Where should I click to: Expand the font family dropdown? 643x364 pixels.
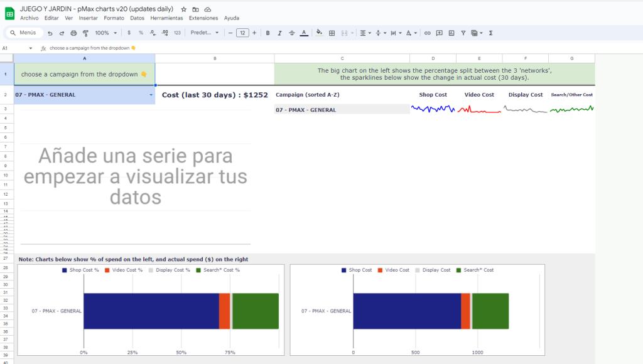205,33
